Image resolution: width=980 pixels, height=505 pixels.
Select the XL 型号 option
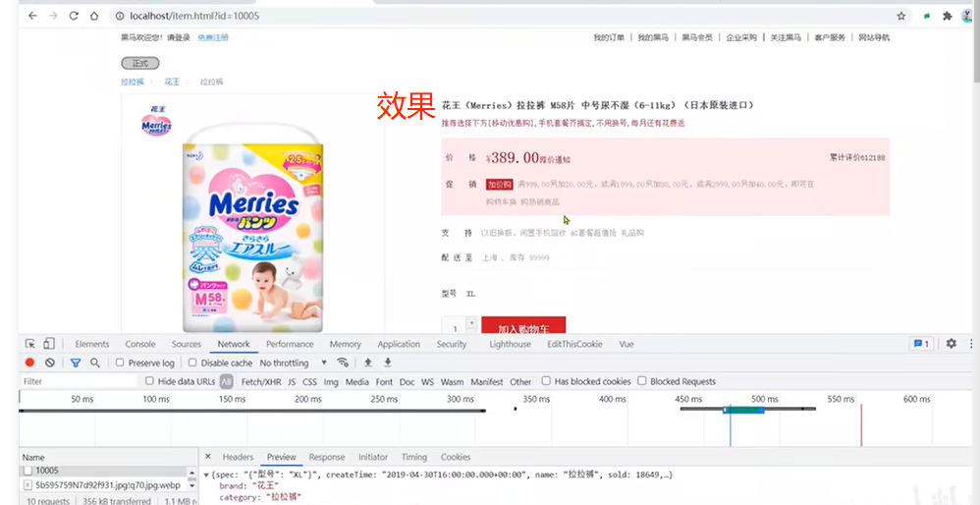tap(471, 293)
